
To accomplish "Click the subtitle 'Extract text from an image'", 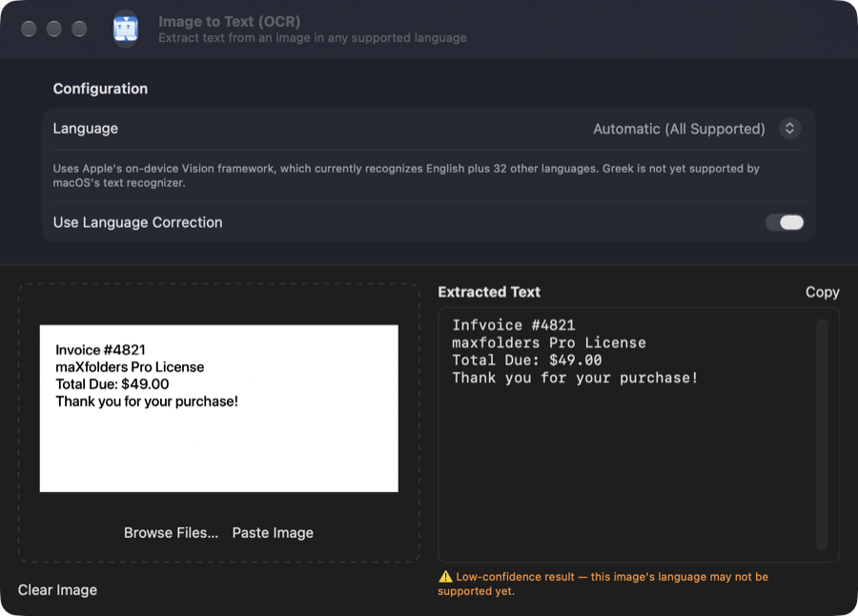I will [313, 38].
